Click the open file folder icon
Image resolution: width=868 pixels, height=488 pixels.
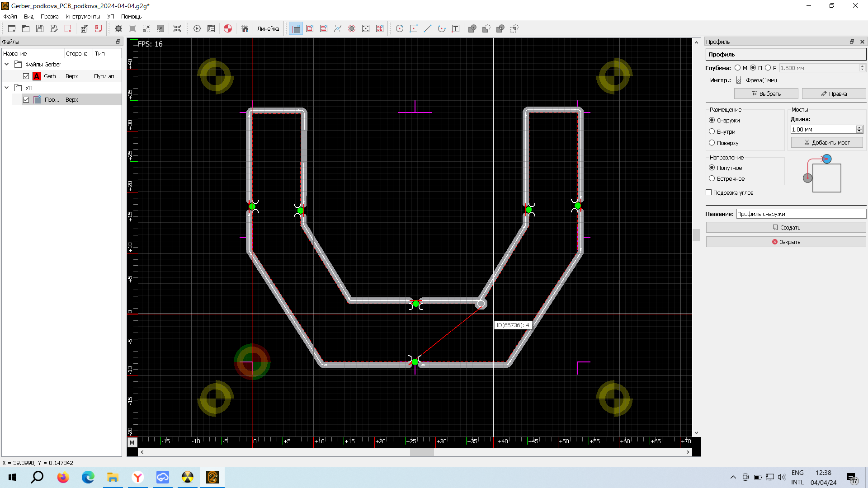pos(26,28)
